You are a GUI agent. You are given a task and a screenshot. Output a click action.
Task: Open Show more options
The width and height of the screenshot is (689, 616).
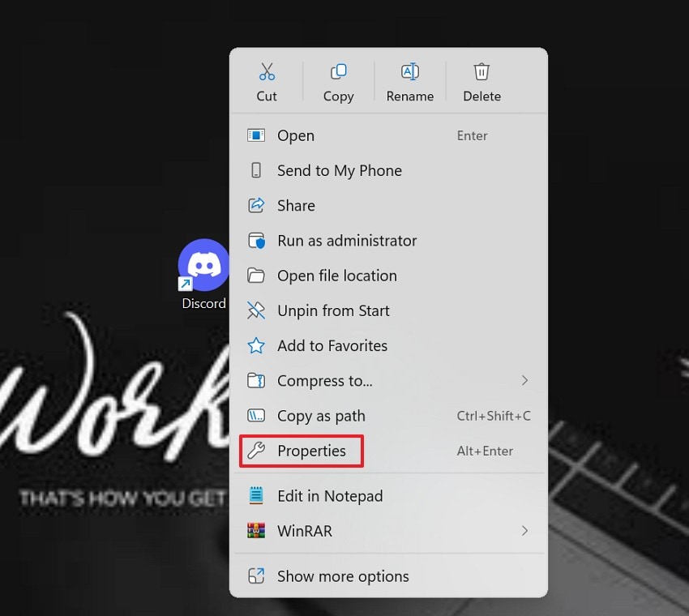coord(342,576)
